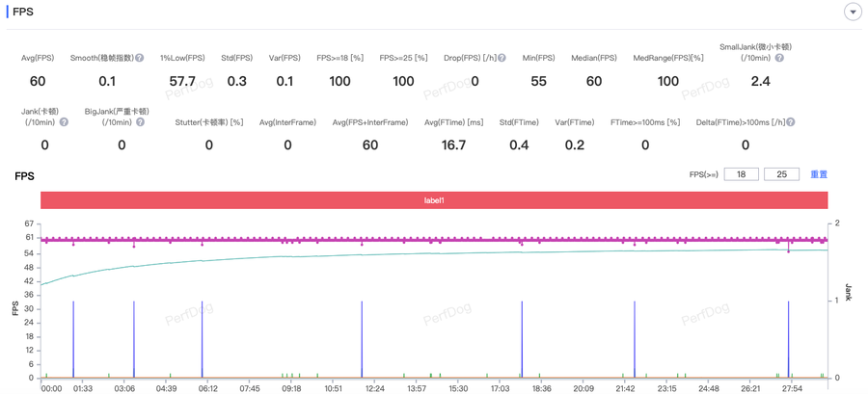Open help icon next to Jank (/10min)

(x=64, y=122)
